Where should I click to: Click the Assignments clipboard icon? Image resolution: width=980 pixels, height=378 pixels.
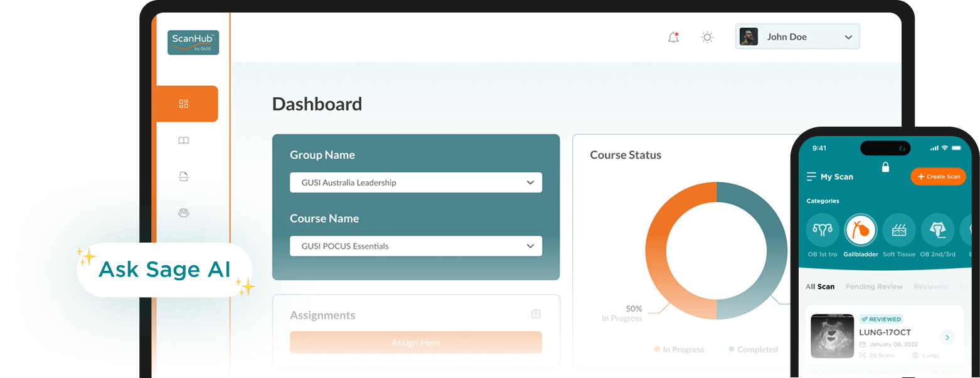click(x=535, y=314)
